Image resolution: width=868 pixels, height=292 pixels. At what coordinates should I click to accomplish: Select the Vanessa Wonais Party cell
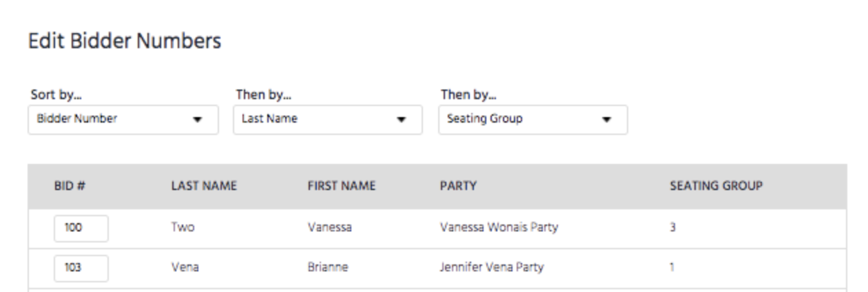coord(499,228)
